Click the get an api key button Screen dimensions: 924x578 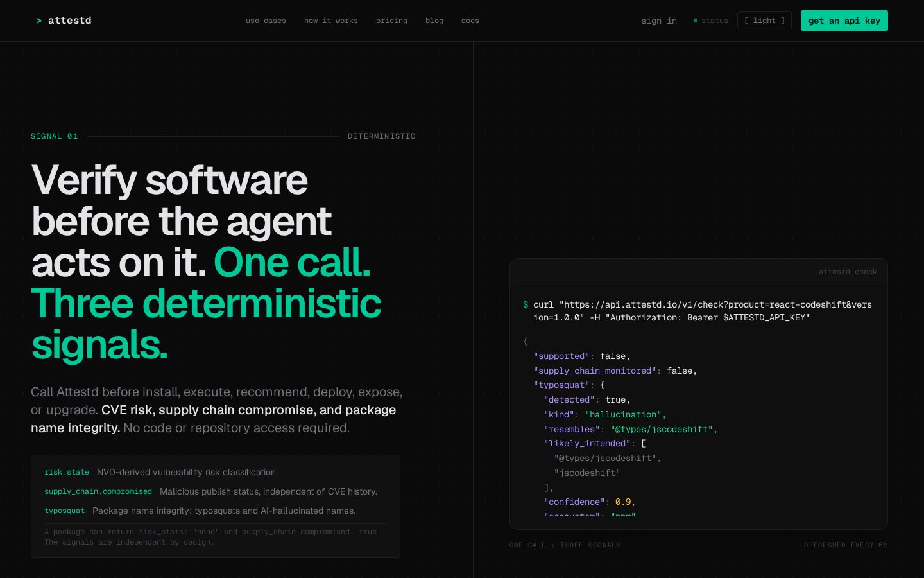tap(844, 21)
